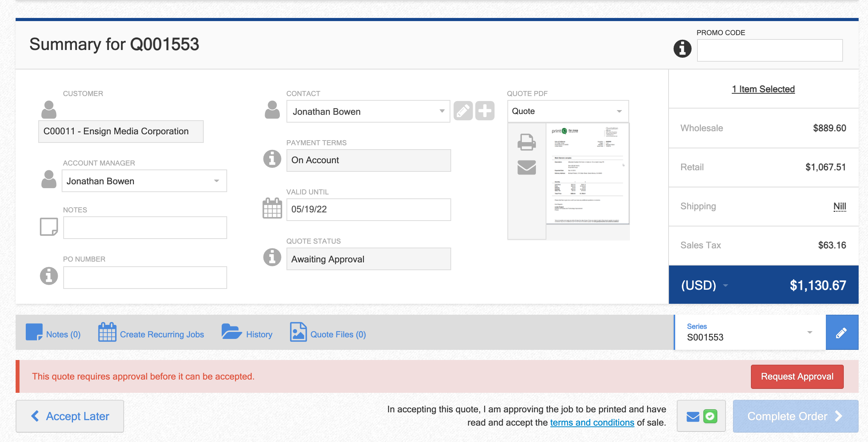The height and width of the screenshot is (442, 868).
Task: Click the PO number info icon
Action: tap(49, 276)
